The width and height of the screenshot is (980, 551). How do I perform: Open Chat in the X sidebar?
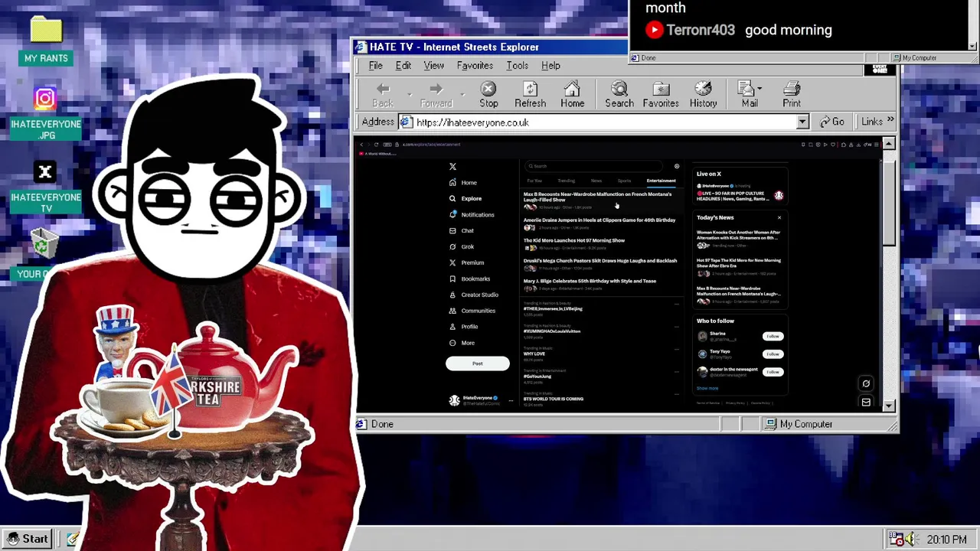point(461,230)
